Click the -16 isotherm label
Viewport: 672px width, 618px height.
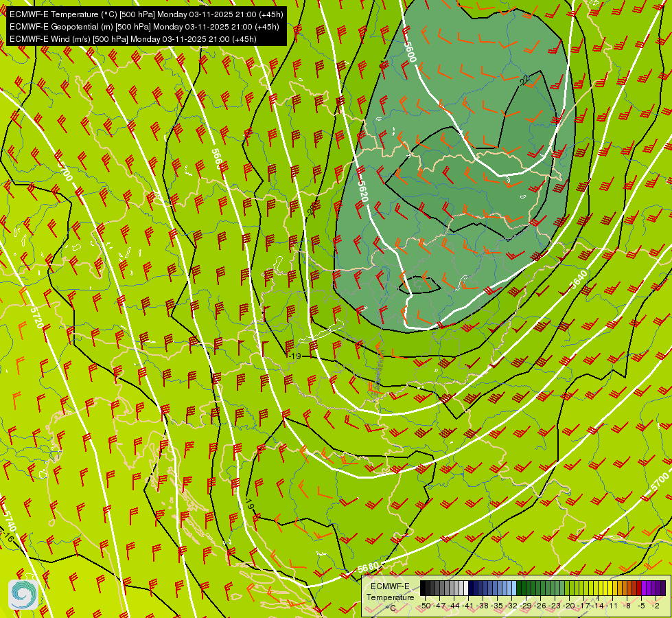[8, 536]
